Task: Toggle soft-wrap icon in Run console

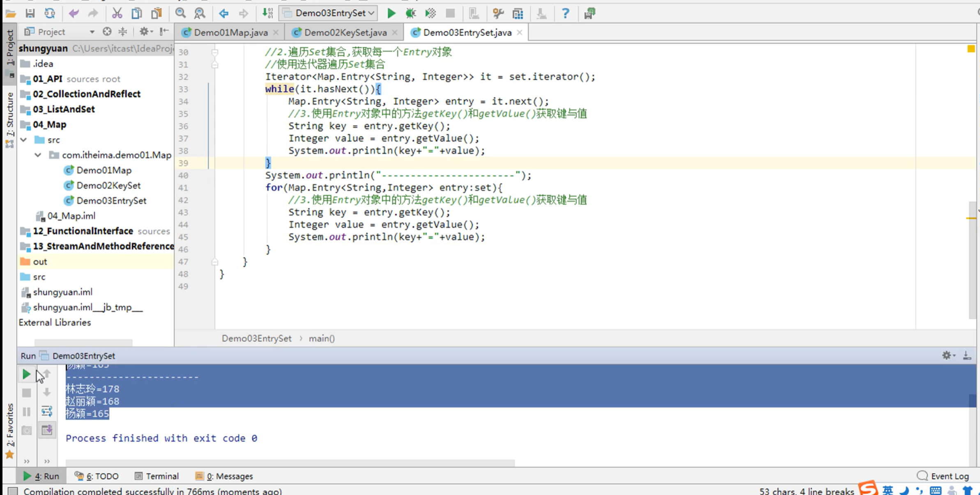Action: click(x=47, y=411)
